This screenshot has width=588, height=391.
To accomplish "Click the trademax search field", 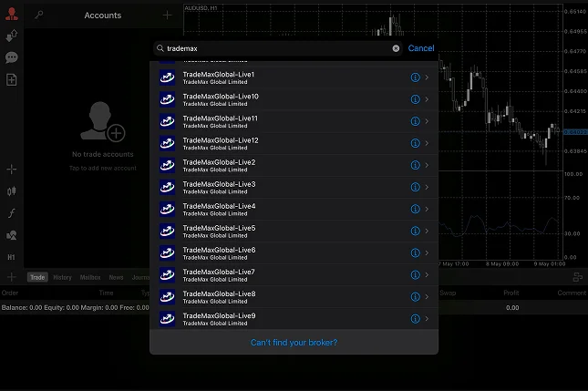I will (278, 48).
